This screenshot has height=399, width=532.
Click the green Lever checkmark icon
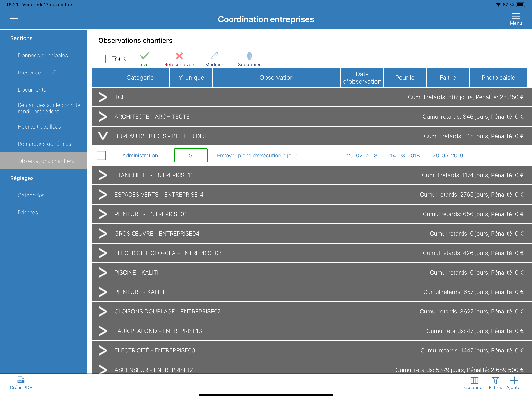point(144,56)
